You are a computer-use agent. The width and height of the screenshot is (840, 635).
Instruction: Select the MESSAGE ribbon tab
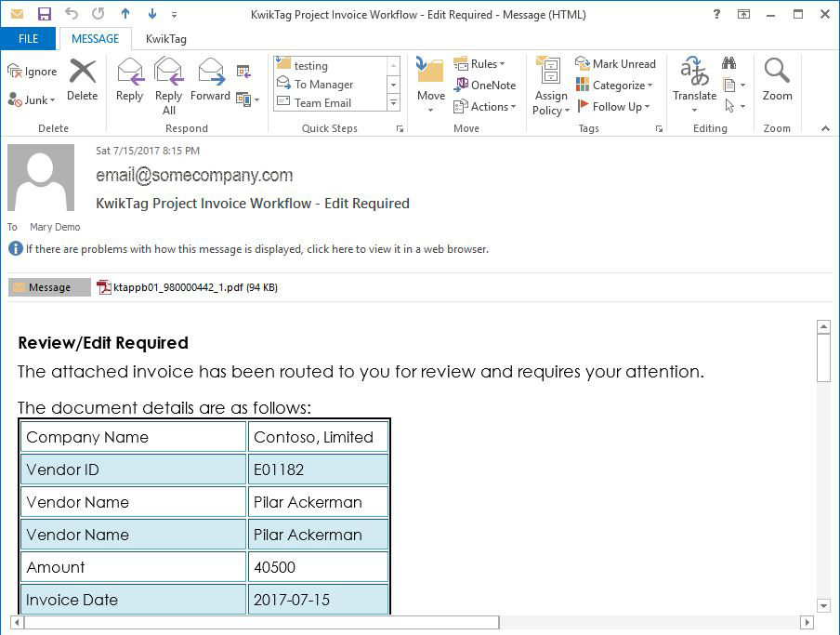(95, 38)
